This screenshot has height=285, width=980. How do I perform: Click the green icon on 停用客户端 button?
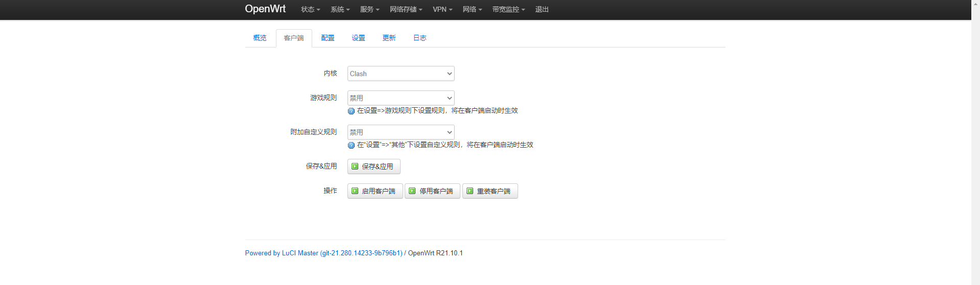click(412, 191)
